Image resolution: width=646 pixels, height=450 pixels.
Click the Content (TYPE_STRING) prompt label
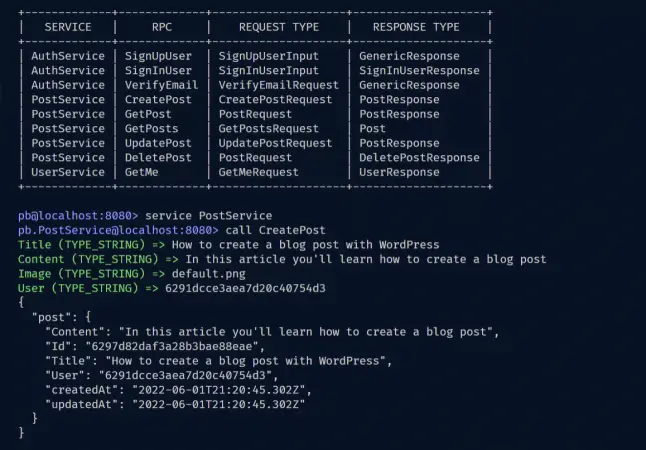88,259
